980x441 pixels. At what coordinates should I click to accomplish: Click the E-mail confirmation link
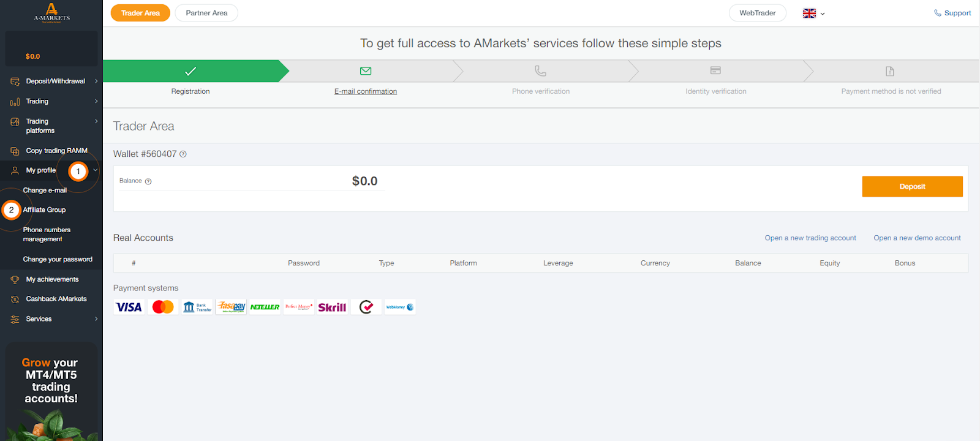point(366,91)
